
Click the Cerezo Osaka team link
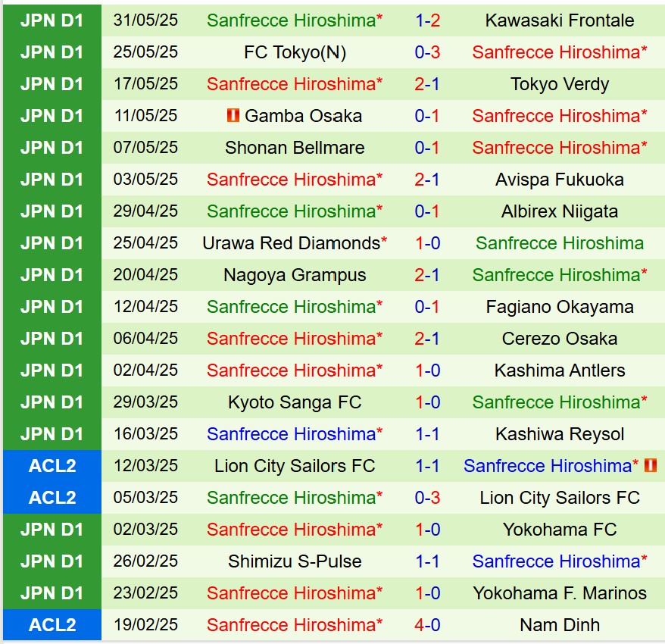(x=560, y=339)
